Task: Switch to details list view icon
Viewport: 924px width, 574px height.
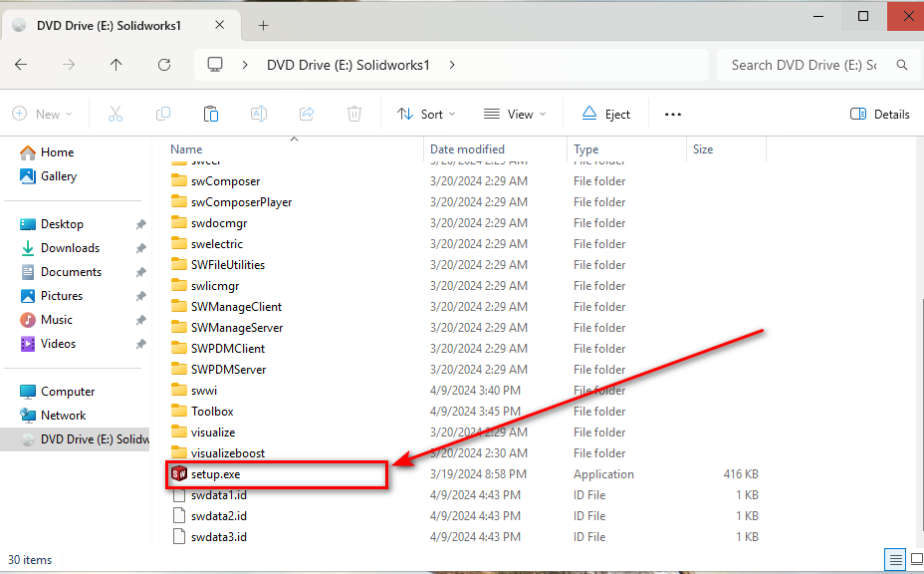Action: point(895,559)
